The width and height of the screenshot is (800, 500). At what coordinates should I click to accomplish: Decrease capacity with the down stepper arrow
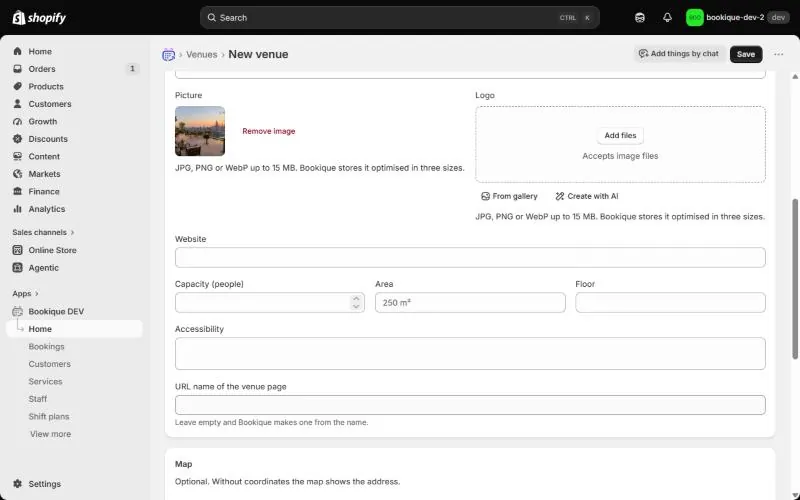[x=356, y=307]
